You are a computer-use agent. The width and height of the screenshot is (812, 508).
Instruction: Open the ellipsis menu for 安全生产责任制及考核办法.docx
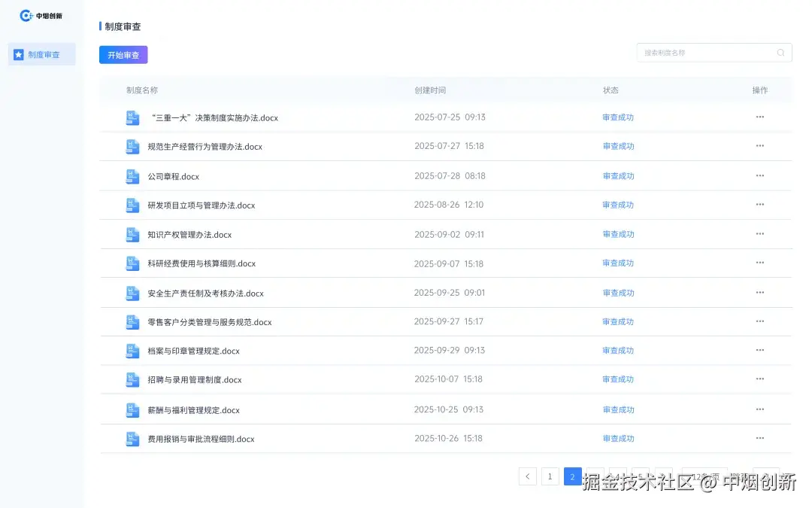tap(759, 292)
